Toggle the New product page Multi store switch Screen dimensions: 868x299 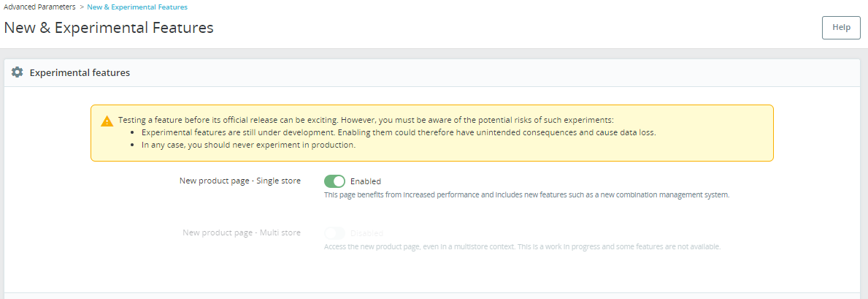(334, 233)
